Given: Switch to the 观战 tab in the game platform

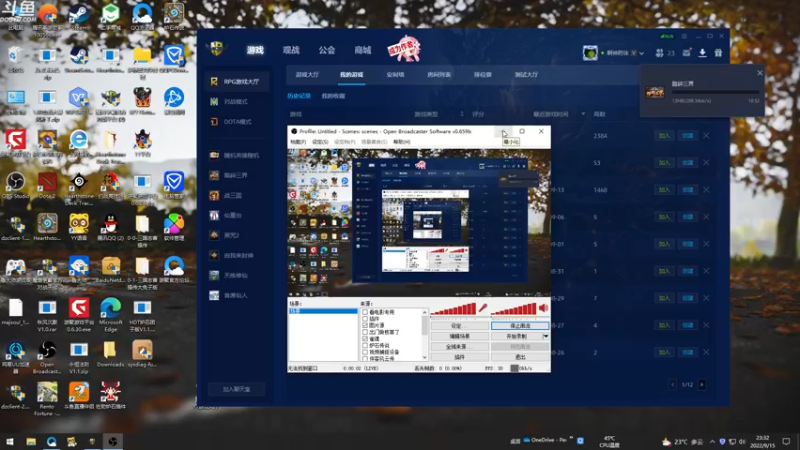Looking at the screenshot, I should [291, 50].
